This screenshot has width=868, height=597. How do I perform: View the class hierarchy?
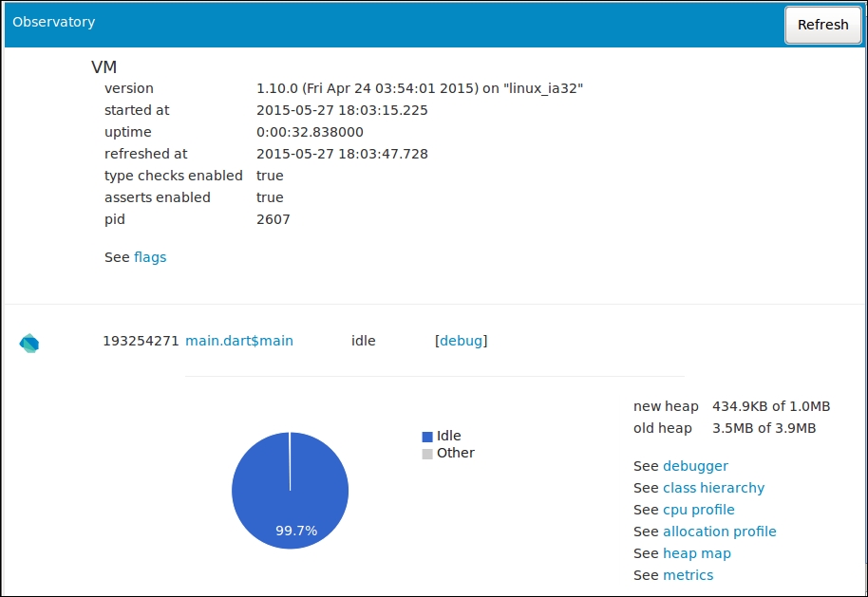[713, 487]
